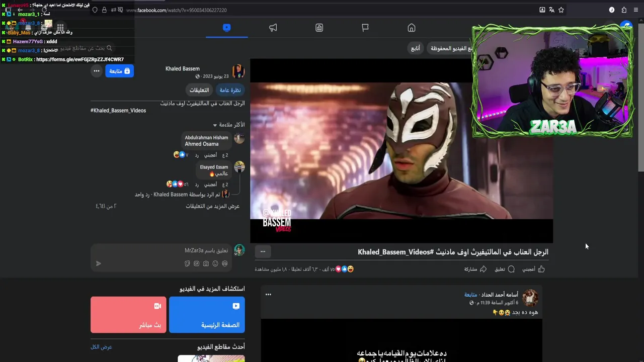Click the browser profile circle icon
The height and width of the screenshot is (362, 644).
point(612,10)
